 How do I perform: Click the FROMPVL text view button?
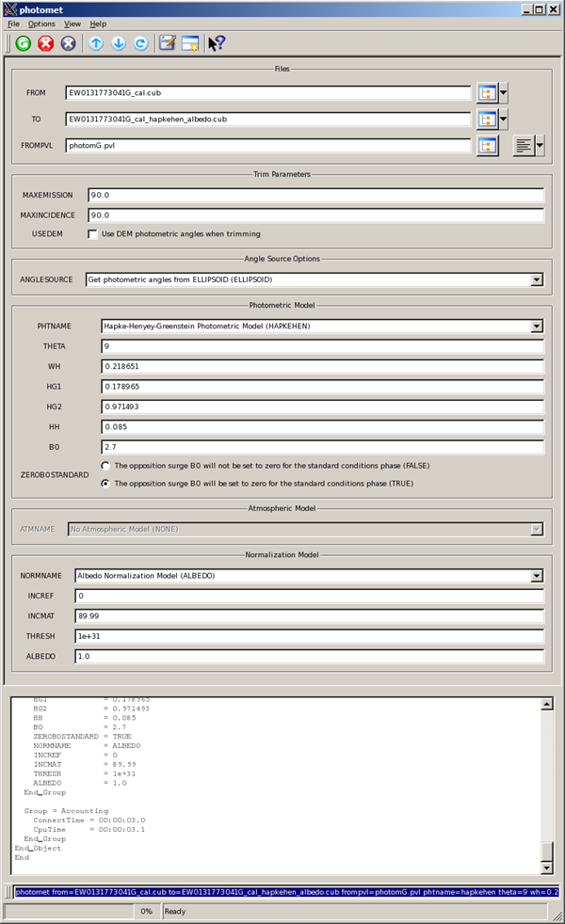point(525,146)
